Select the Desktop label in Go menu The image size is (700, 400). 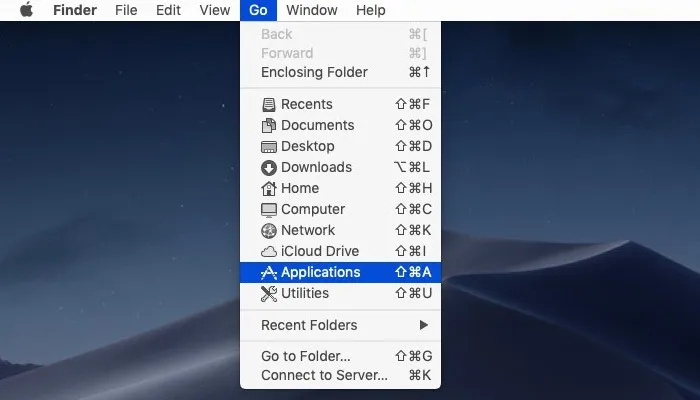click(x=308, y=146)
